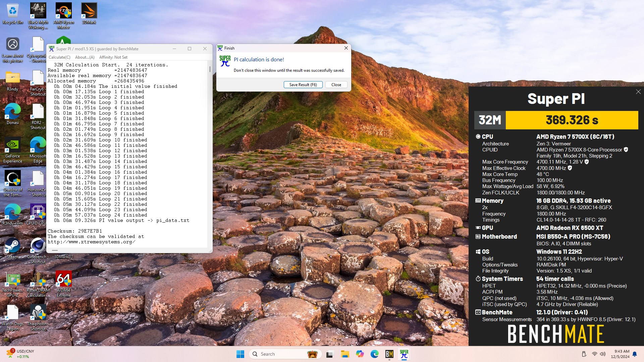Launch Watch Dogs Legion shortcut
Image resolution: width=644 pixels, height=362 pixels.
point(13,318)
